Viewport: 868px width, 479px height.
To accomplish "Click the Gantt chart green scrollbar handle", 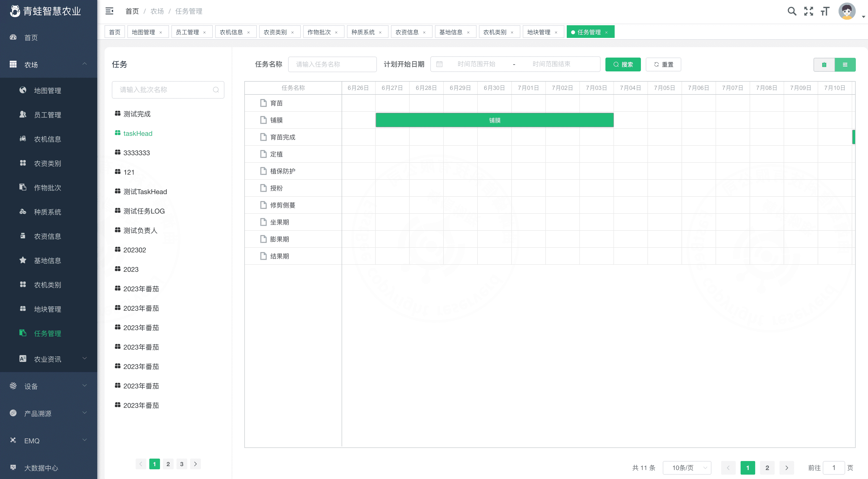I will pyautogui.click(x=853, y=137).
